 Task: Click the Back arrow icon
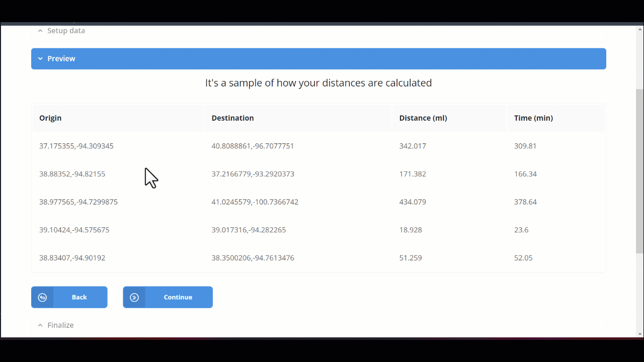pos(42,297)
